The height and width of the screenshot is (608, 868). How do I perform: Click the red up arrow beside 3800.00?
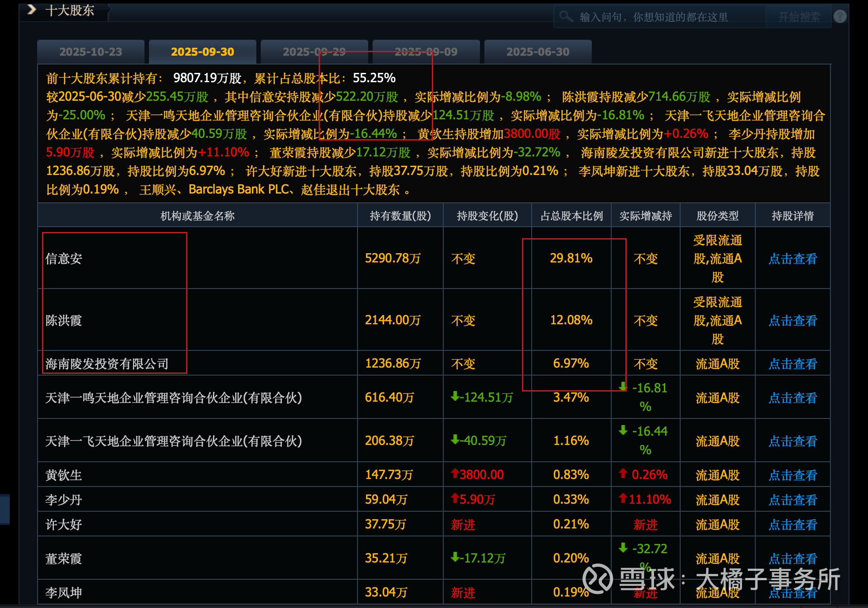point(454,474)
